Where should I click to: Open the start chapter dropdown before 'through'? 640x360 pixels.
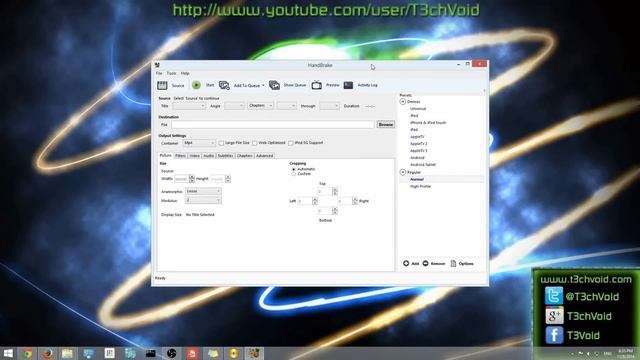(x=286, y=106)
